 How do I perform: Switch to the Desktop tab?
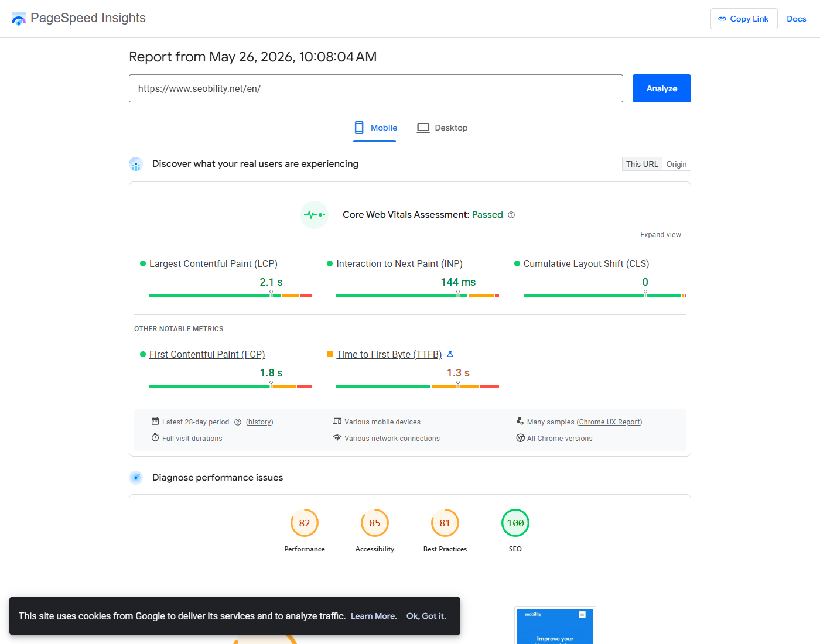442,128
